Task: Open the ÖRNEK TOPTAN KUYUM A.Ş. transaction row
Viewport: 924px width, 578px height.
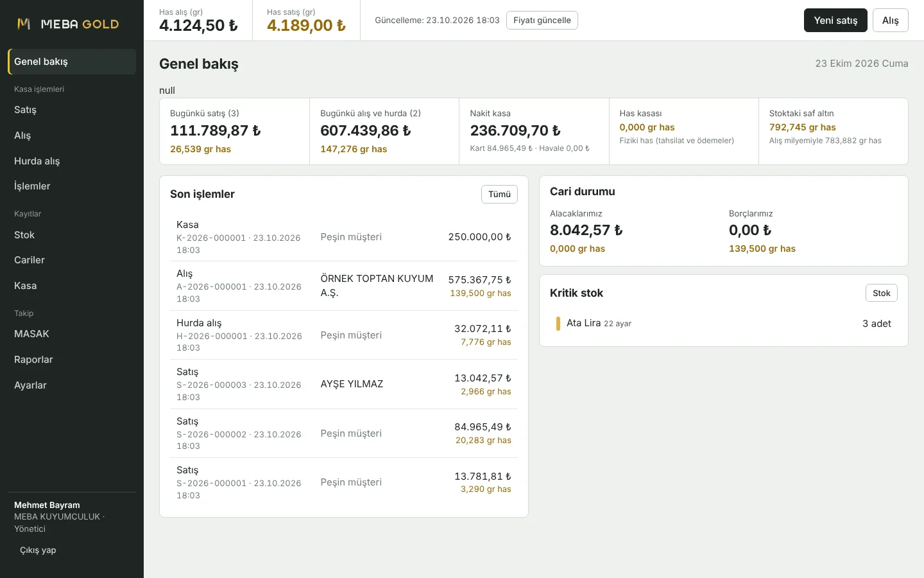Action: [344, 286]
